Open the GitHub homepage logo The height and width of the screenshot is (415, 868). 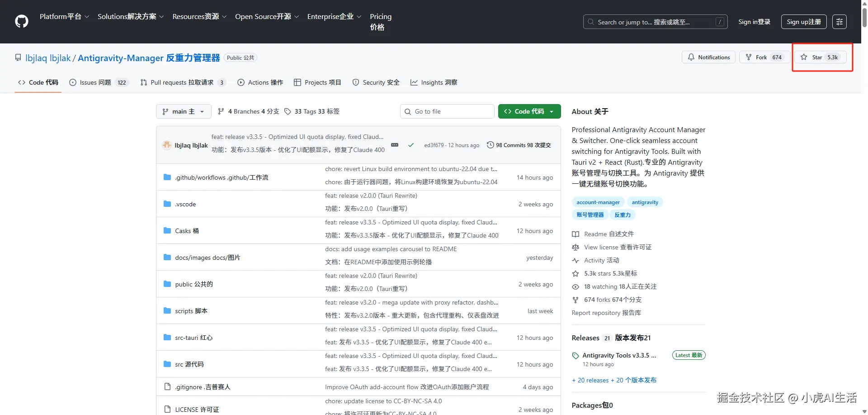(x=22, y=21)
